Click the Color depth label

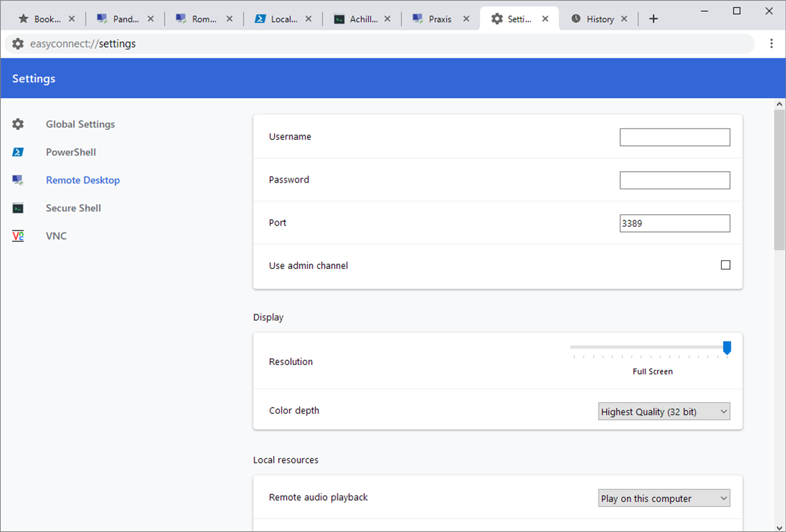294,410
